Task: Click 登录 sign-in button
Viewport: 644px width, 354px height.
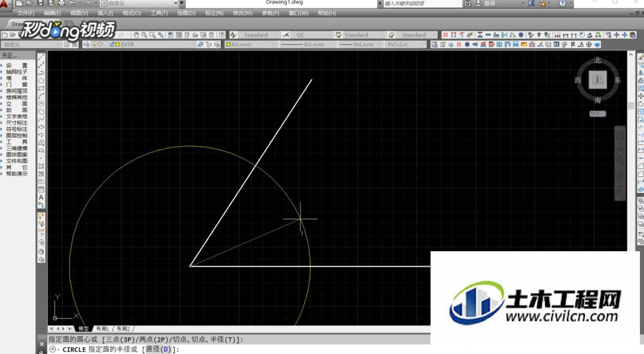Action: pos(490,3)
